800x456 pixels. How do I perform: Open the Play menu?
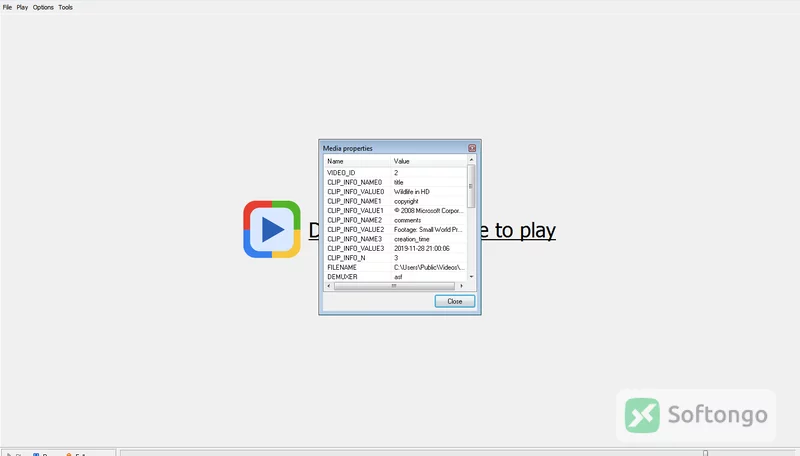click(x=22, y=7)
